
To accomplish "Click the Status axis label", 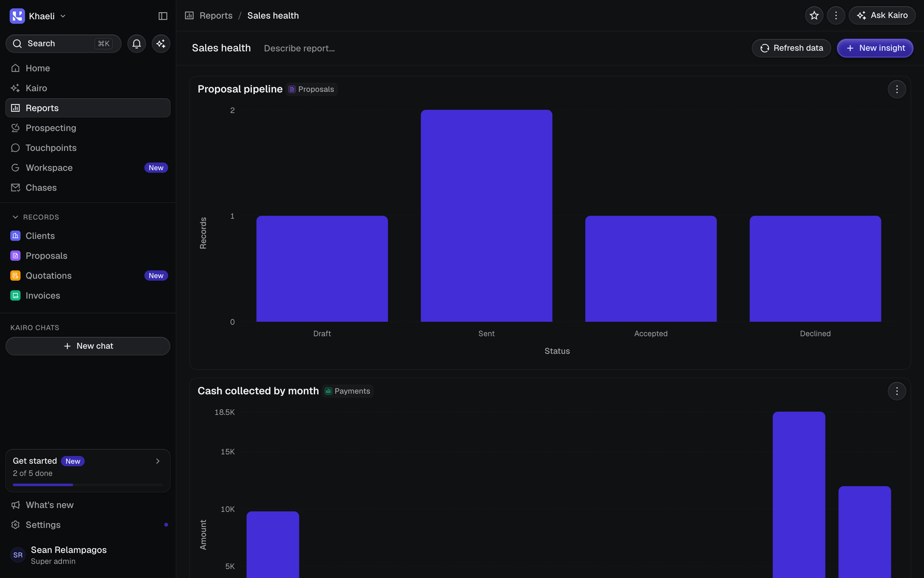I will tap(557, 351).
